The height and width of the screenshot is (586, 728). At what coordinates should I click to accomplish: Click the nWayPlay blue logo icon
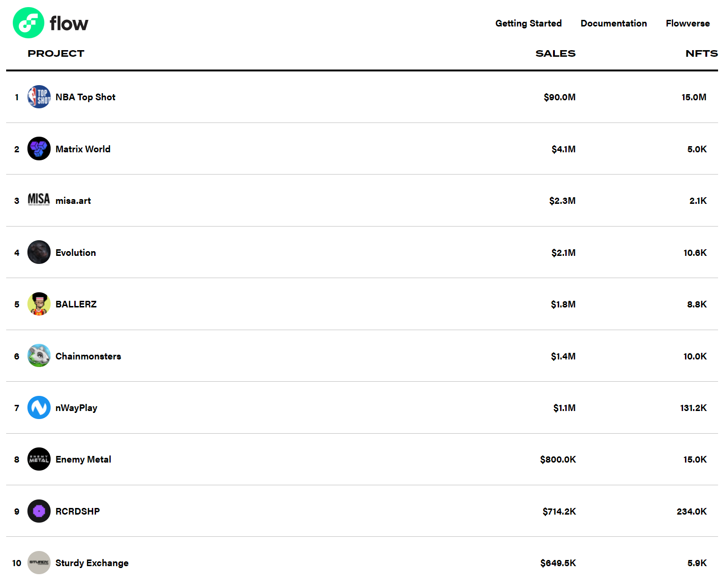(x=39, y=408)
